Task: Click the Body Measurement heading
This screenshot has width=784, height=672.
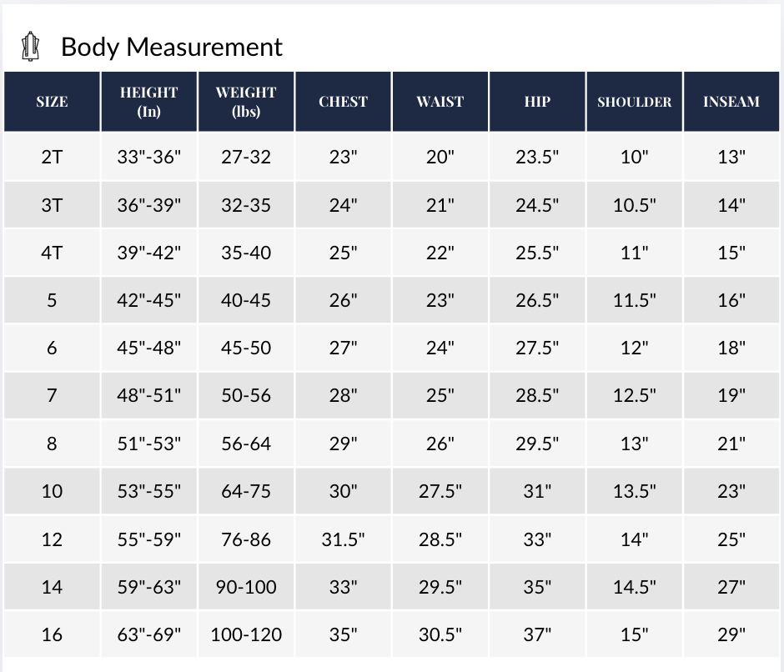Action: pyautogui.click(x=172, y=47)
